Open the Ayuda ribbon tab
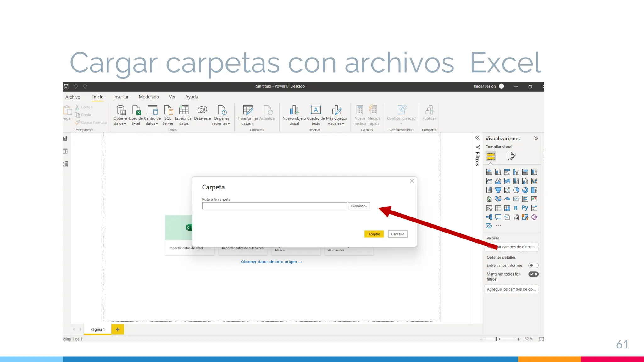This screenshot has height=362, width=644. click(x=192, y=97)
